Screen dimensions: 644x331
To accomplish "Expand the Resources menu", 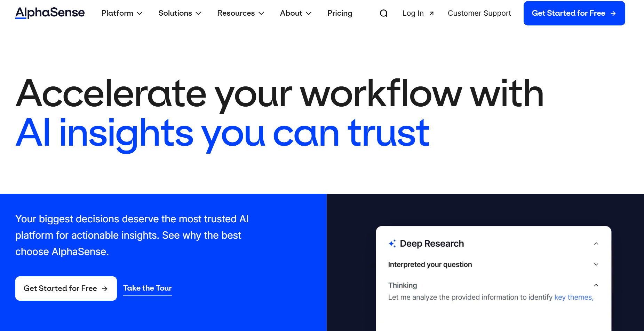I will coord(240,13).
